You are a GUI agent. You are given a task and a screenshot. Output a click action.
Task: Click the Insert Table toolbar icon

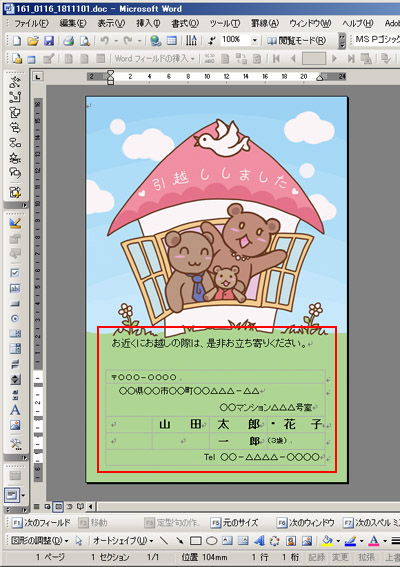click(172, 40)
